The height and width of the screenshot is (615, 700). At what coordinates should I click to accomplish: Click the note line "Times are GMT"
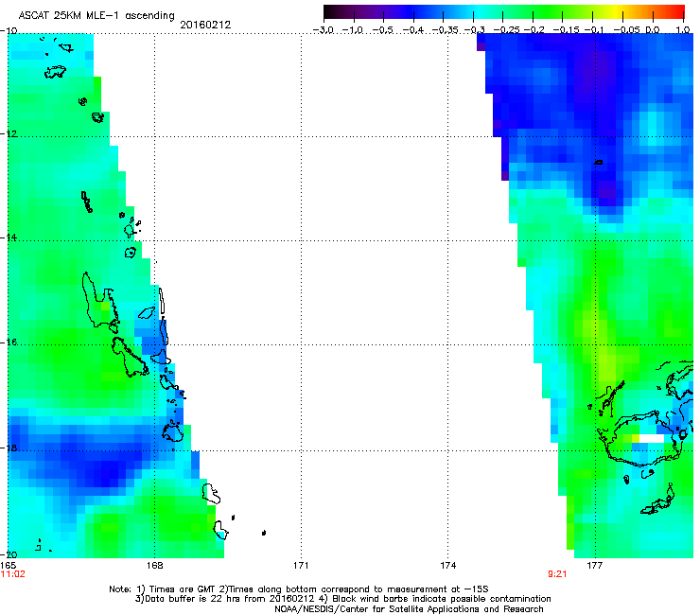tap(299, 589)
